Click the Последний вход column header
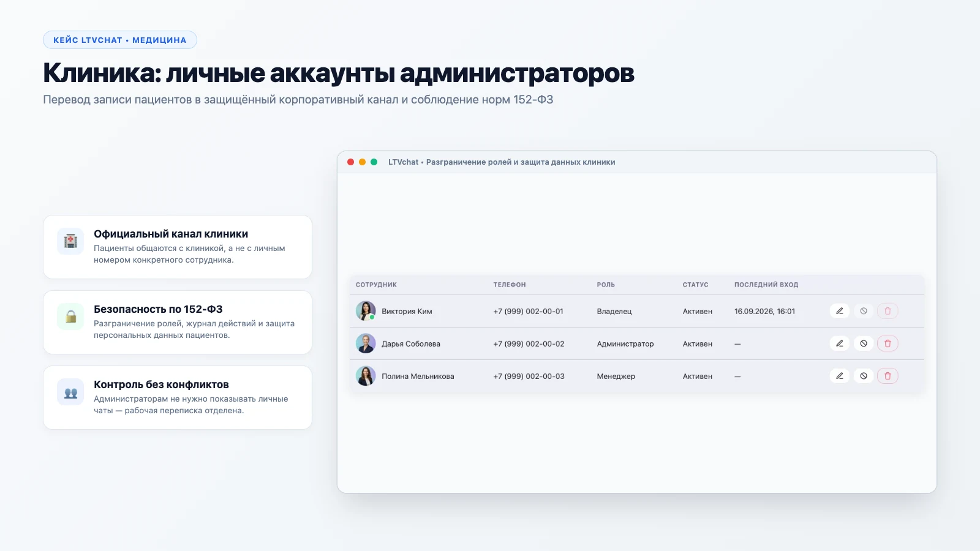Screen dimensions: 980x551 [766, 285]
